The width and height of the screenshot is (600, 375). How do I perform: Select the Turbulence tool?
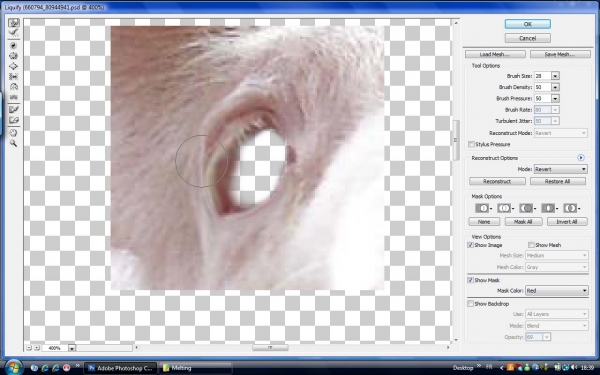pos(13,97)
